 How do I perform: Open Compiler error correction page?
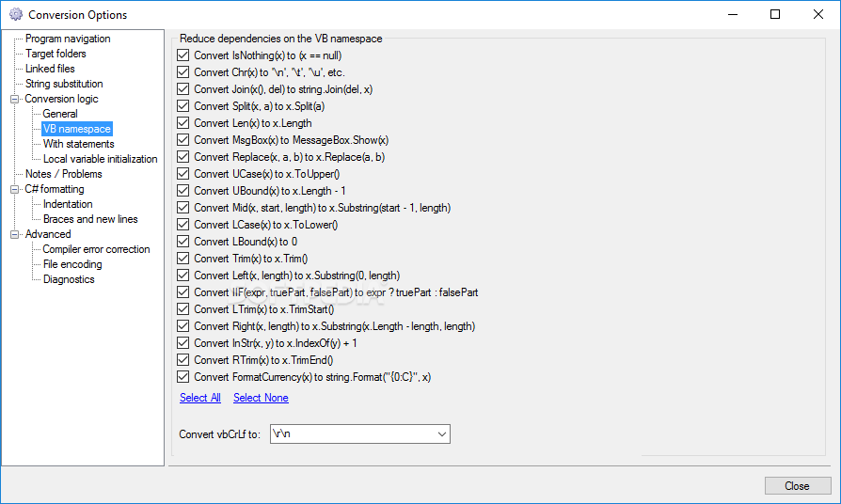[x=96, y=249]
